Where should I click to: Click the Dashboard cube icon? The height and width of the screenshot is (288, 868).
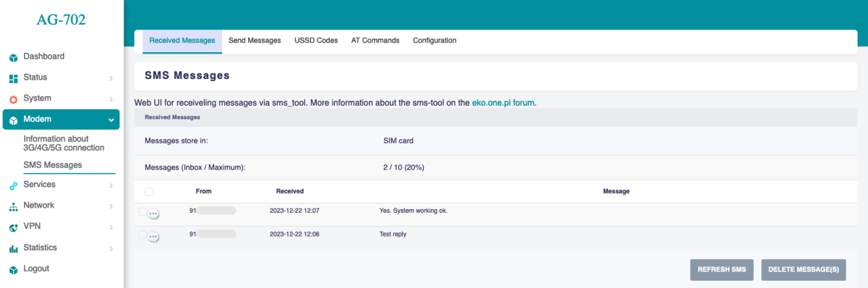pos(13,57)
